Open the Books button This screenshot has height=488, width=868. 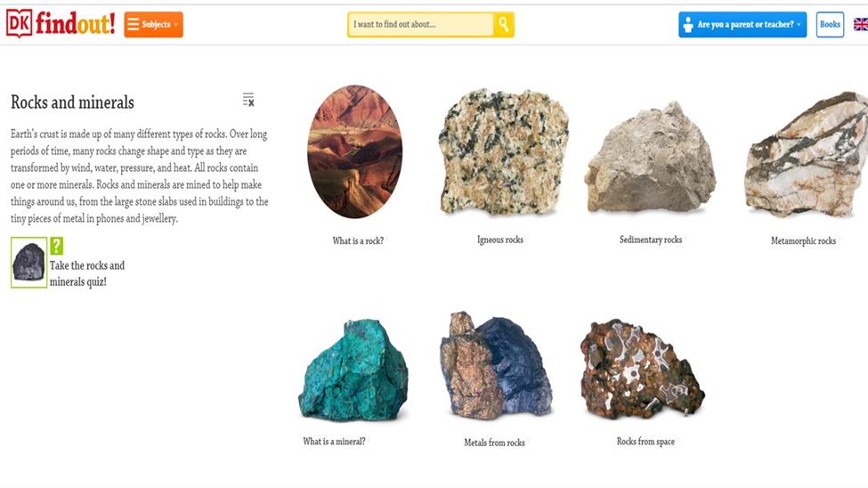tap(830, 24)
